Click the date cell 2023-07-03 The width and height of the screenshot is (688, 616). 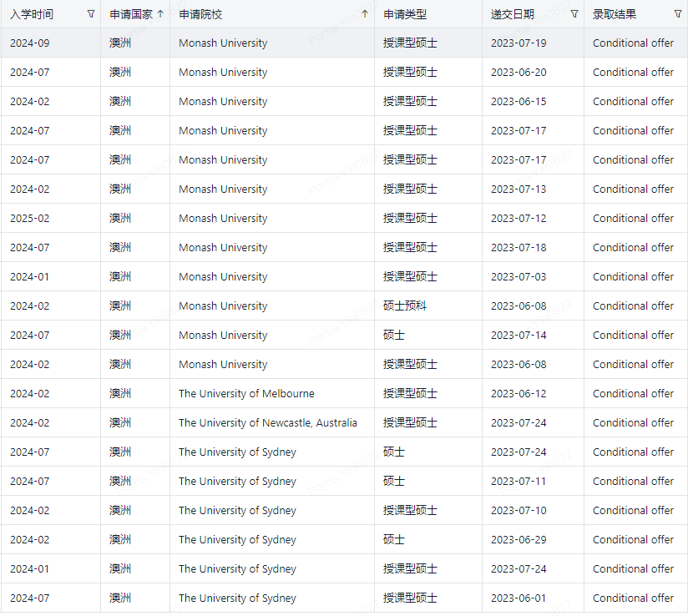(x=519, y=277)
